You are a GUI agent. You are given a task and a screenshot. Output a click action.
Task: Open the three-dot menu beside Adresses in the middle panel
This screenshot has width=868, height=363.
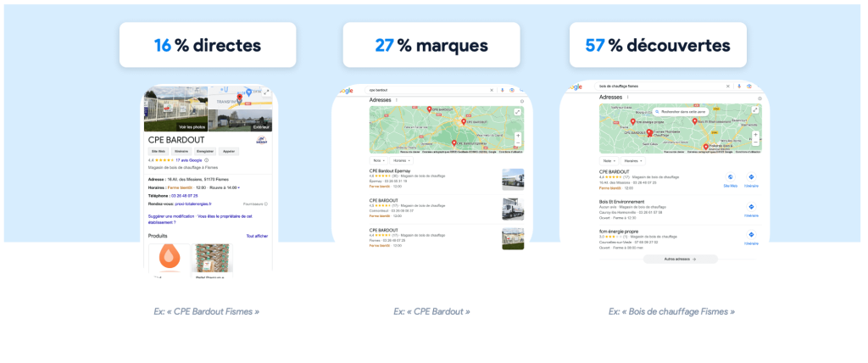pos(397,100)
